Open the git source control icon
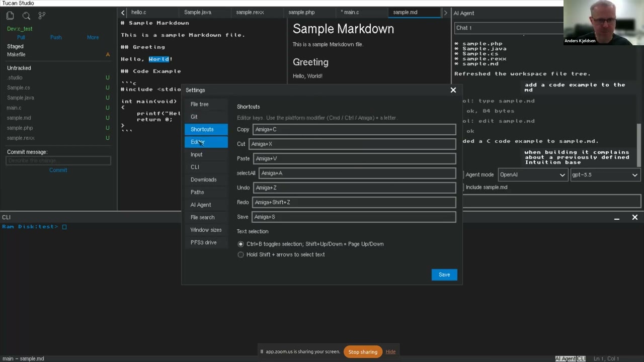644x362 pixels. pyautogui.click(x=42, y=16)
